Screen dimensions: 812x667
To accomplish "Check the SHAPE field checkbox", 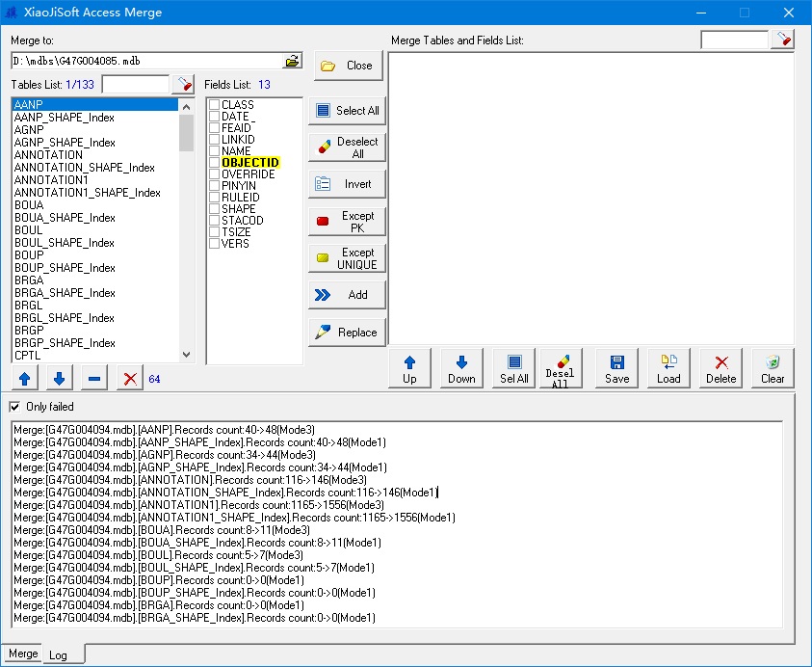I will click(x=214, y=209).
